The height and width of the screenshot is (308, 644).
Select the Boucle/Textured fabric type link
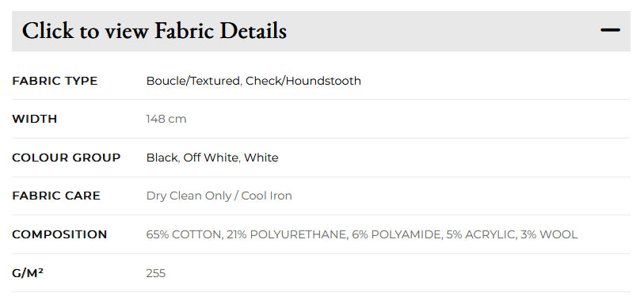tap(193, 81)
